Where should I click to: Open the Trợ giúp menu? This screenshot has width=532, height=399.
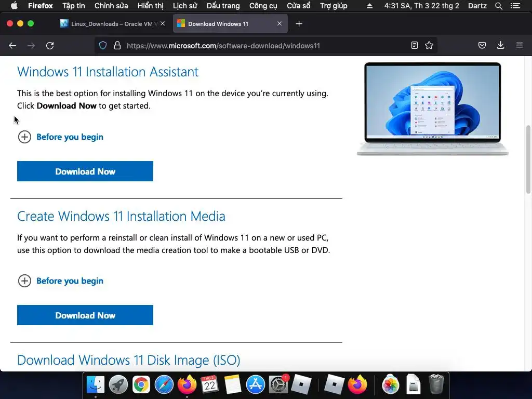click(x=334, y=6)
